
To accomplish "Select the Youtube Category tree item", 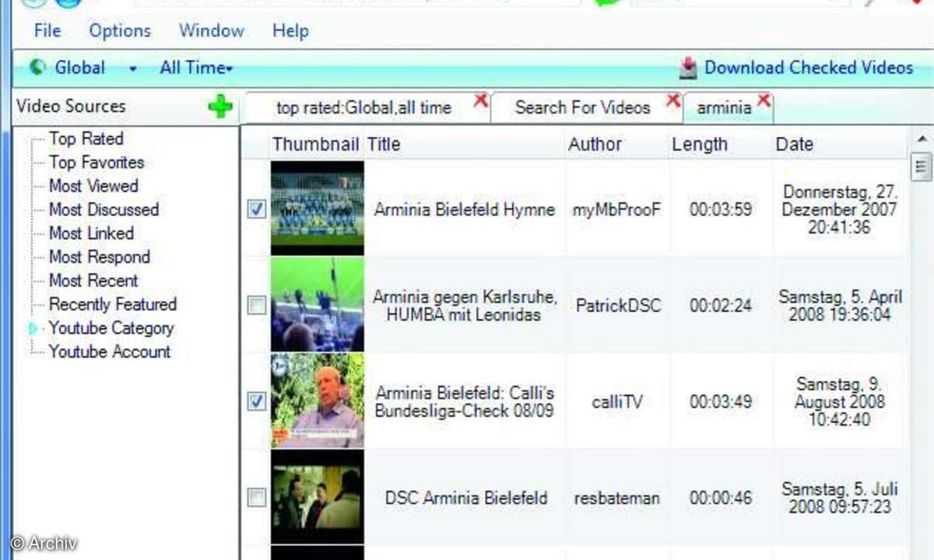I will click(111, 328).
